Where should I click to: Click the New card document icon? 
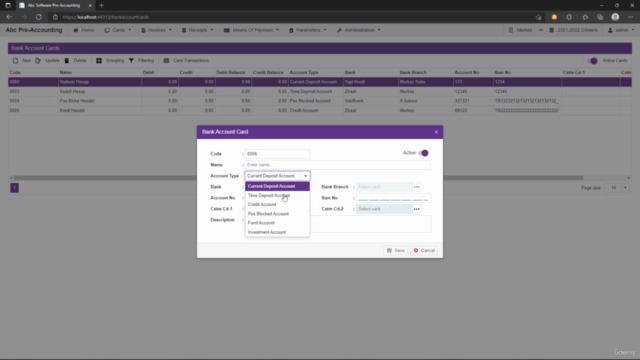(15, 60)
